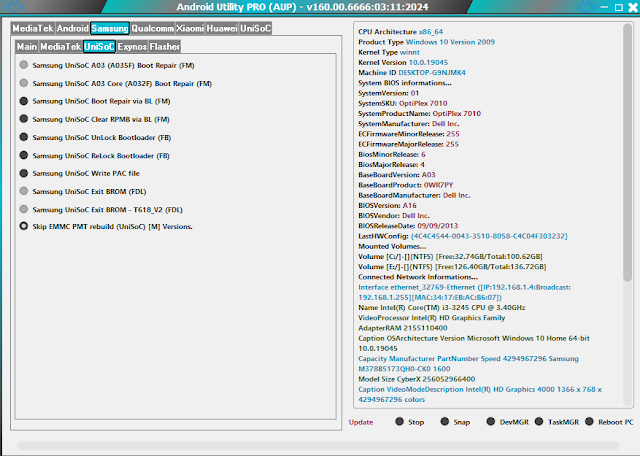Click the VideoProcessor Intel HD Graphics line
640x456 pixels.
tap(432, 318)
